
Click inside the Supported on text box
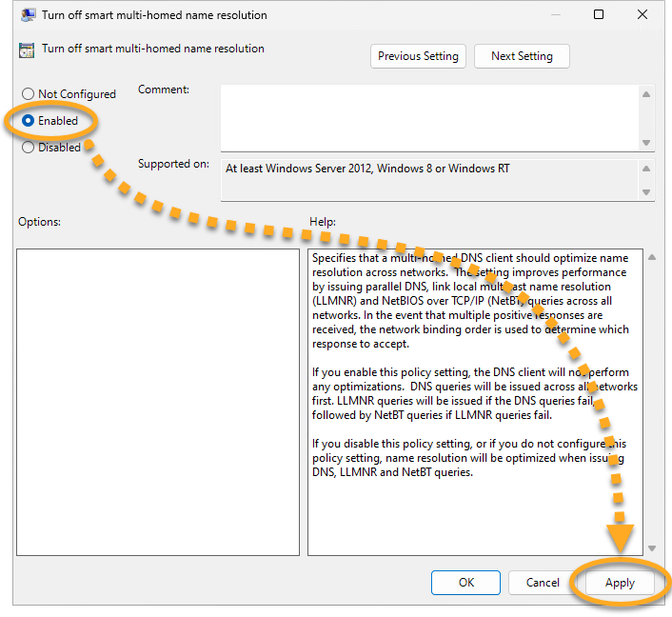[x=428, y=179]
